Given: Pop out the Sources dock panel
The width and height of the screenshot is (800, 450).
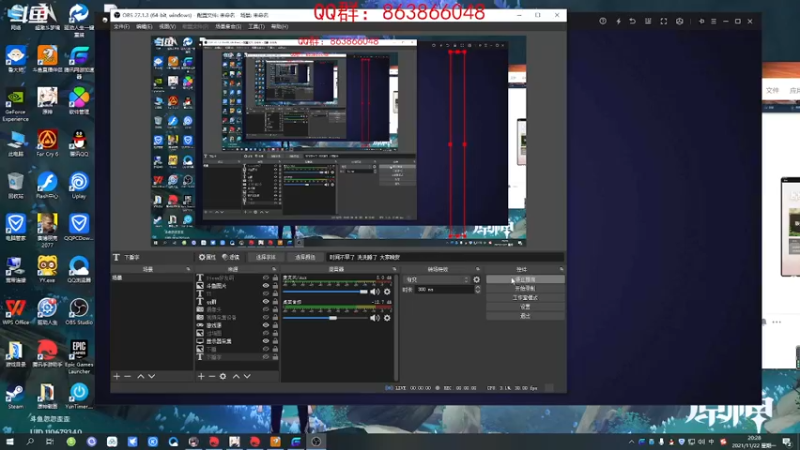Looking at the screenshot, I should pos(274,269).
